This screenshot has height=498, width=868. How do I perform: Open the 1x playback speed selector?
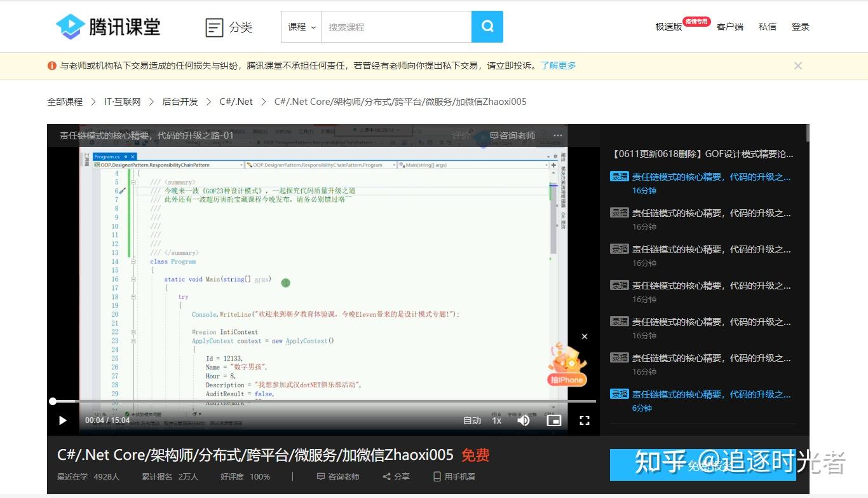[496, 420]
